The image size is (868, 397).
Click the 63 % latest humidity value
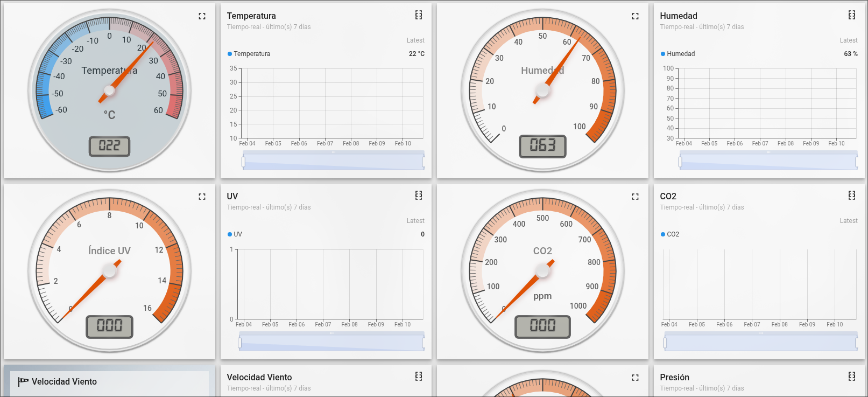point(851,54)
